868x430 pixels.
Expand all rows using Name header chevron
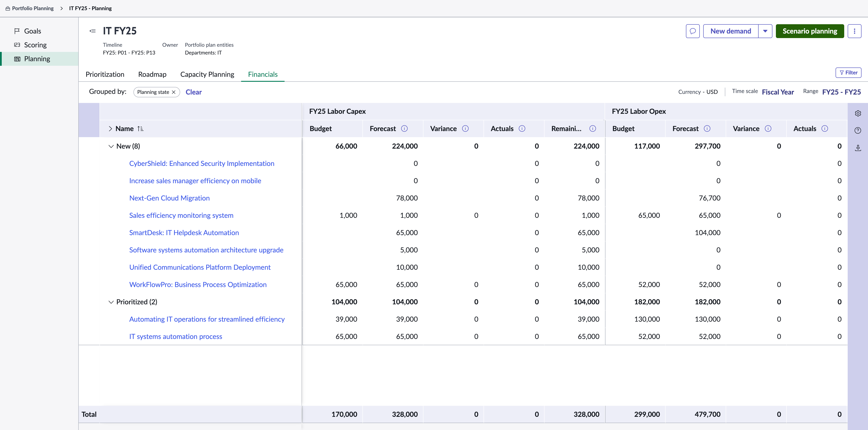tap(110, 129)
